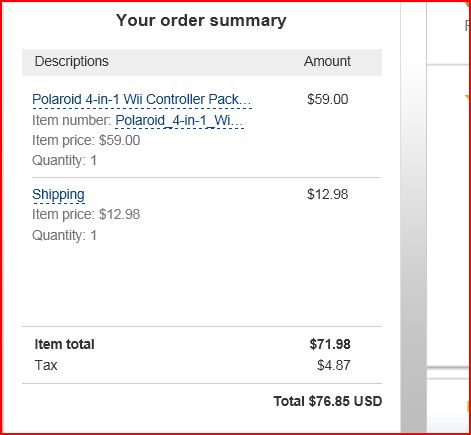Click the Item price $59.00 text
The width and height of the screenshot is (471, 435).
point(86,140)
